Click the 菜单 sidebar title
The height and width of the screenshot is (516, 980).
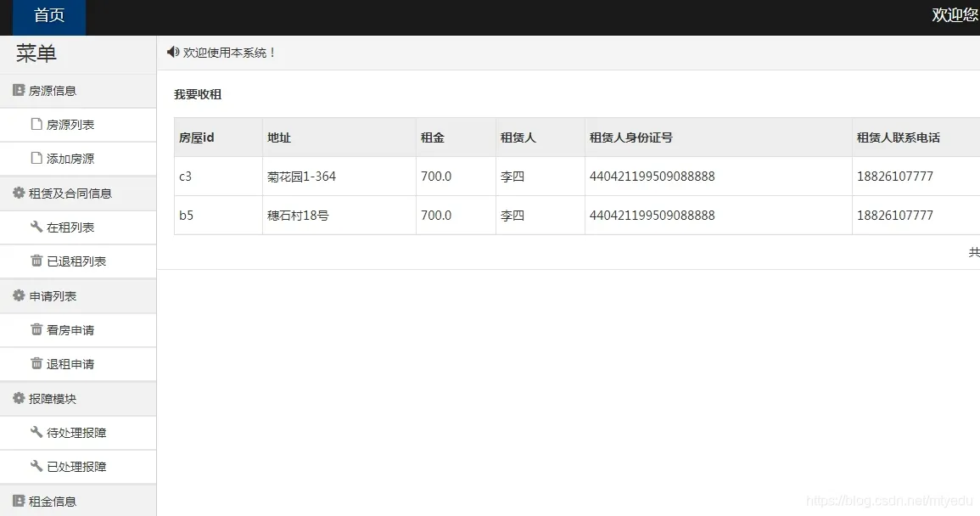(36, 53)
